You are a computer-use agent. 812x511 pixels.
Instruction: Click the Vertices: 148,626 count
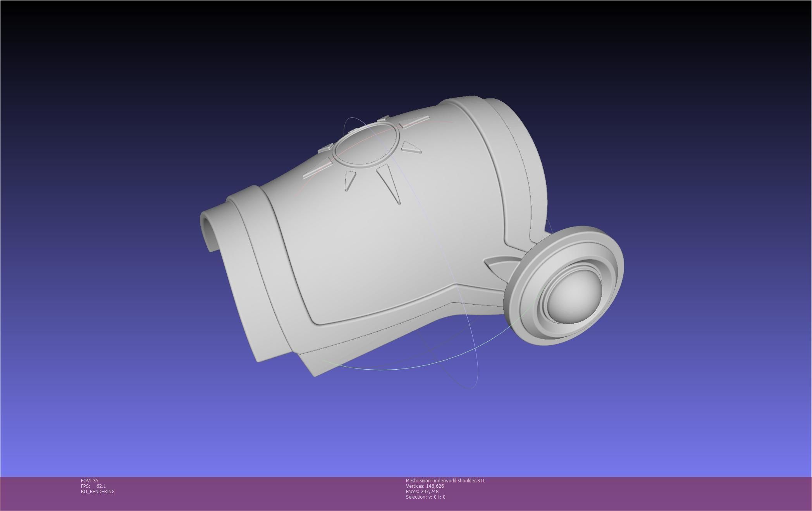point(425,486)
